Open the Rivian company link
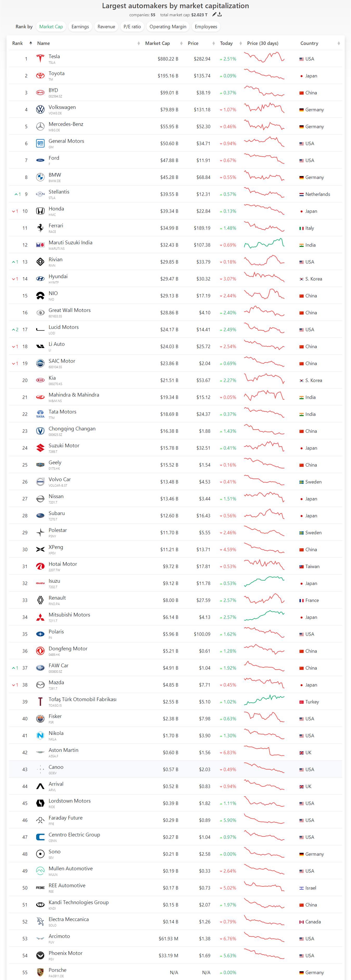 click(x=55, y=260)
